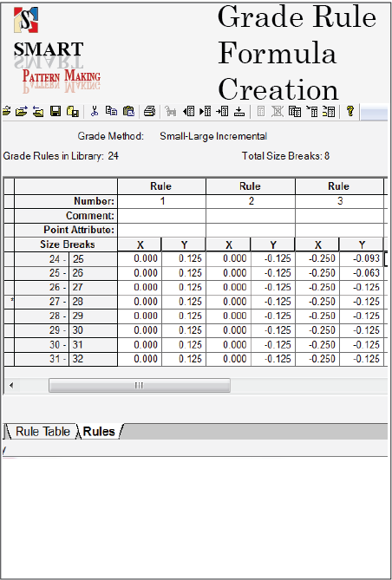Switch to the Rule Table tab
The image size is (392, 580).
coord(42,432)
